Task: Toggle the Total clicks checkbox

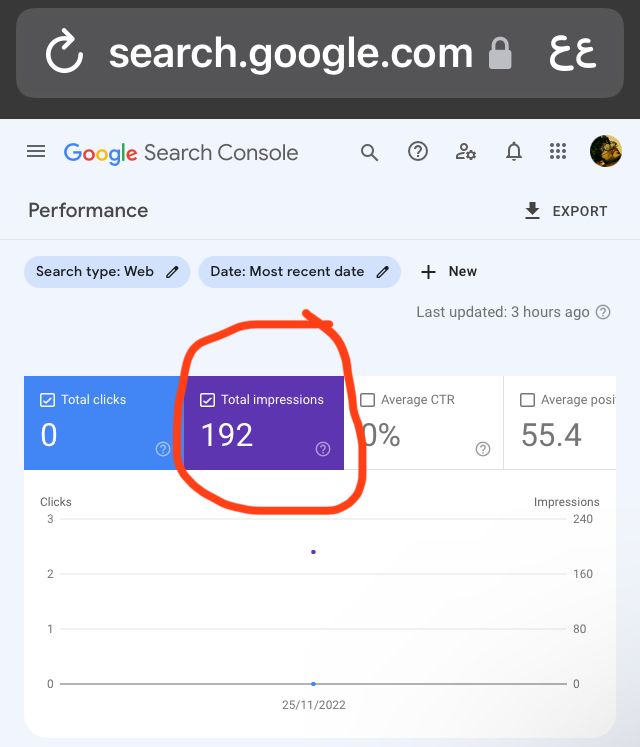Action: pos(47,400)
